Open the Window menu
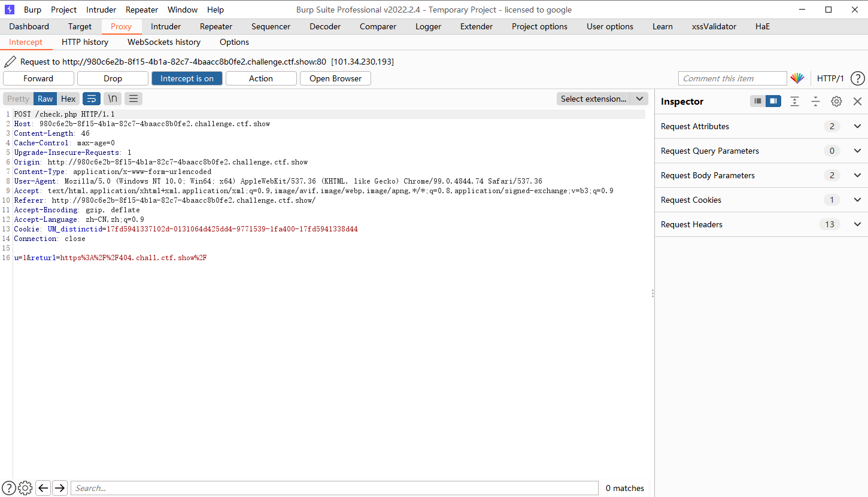This screenshot has width=868, height=497. tap(183, 10)
